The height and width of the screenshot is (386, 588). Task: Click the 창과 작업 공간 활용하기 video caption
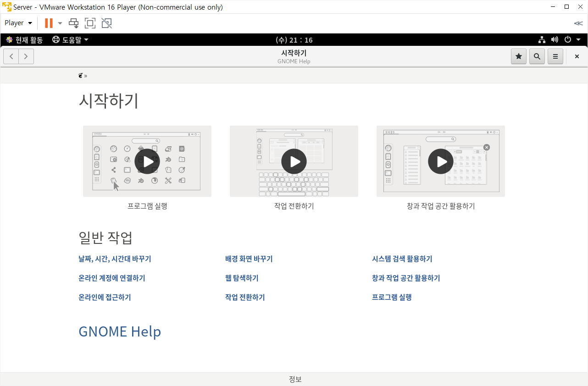point(441,206)
